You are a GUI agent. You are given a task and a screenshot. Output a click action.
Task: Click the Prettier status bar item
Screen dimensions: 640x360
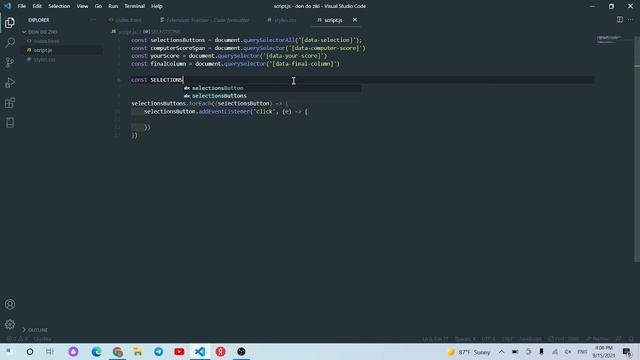597,339
